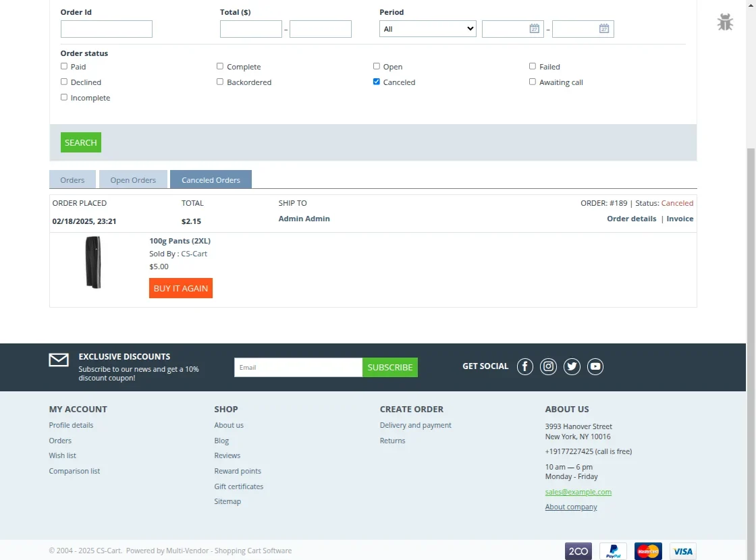This screenshot has width=756, height=560.
Task: Expand the Period dropdown
Action: coord(428,28)
